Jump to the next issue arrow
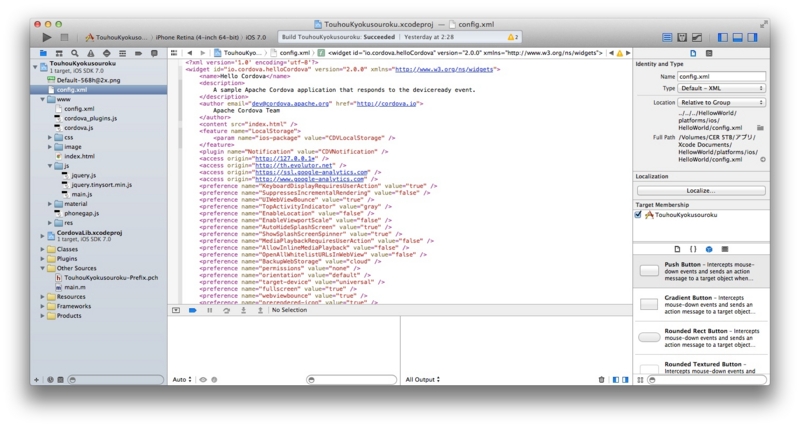Viewport: 800px width, 427px height. 628,53
